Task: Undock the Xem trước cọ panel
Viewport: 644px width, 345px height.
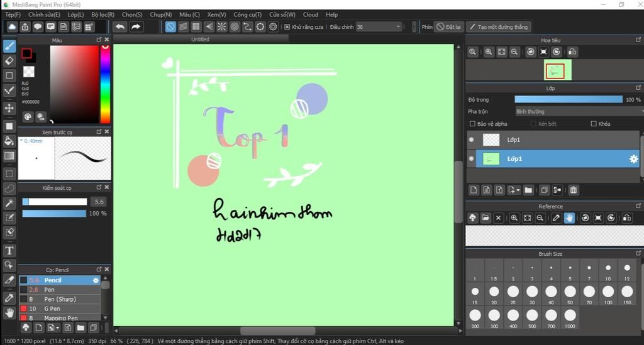Action: point(99,132)
